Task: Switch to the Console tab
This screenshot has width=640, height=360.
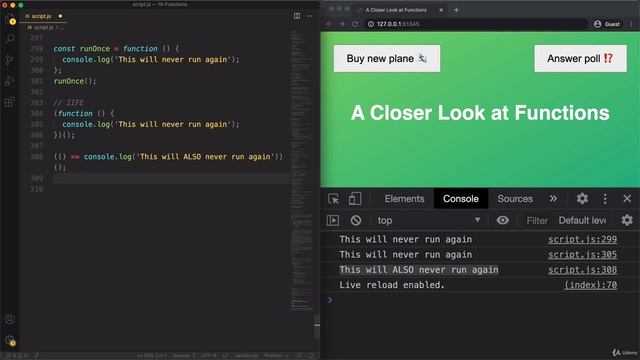Action: pos(460,199)
